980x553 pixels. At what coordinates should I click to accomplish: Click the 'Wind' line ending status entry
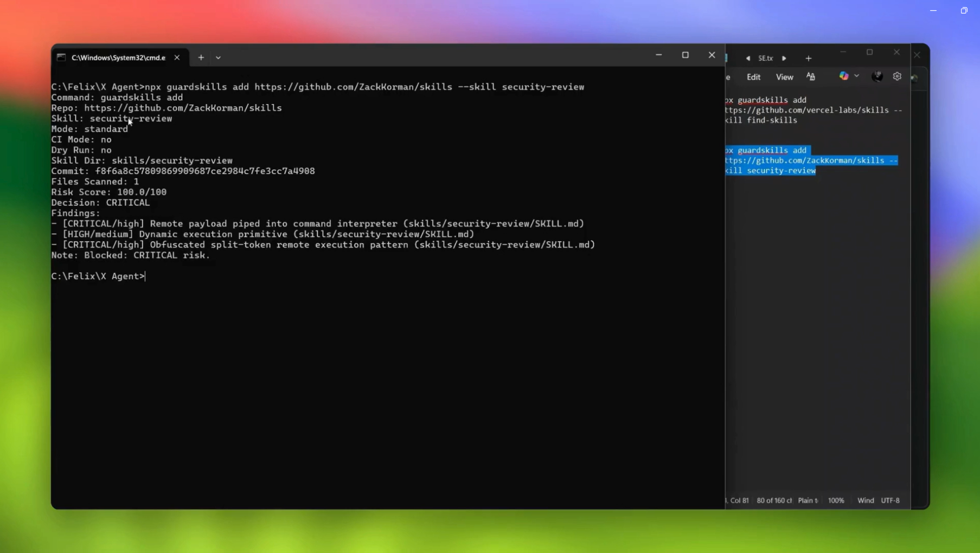click(x=866, y=500)
